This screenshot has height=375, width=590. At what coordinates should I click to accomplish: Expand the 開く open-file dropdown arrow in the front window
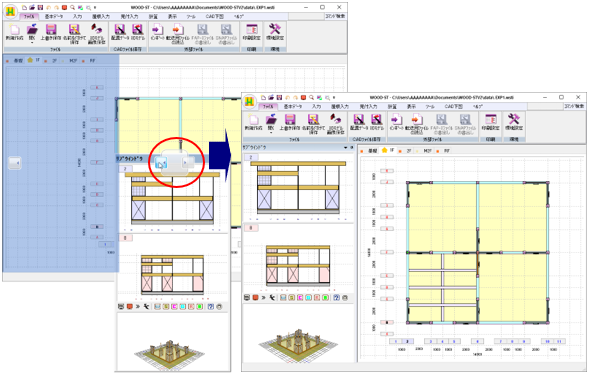[271, 132]
